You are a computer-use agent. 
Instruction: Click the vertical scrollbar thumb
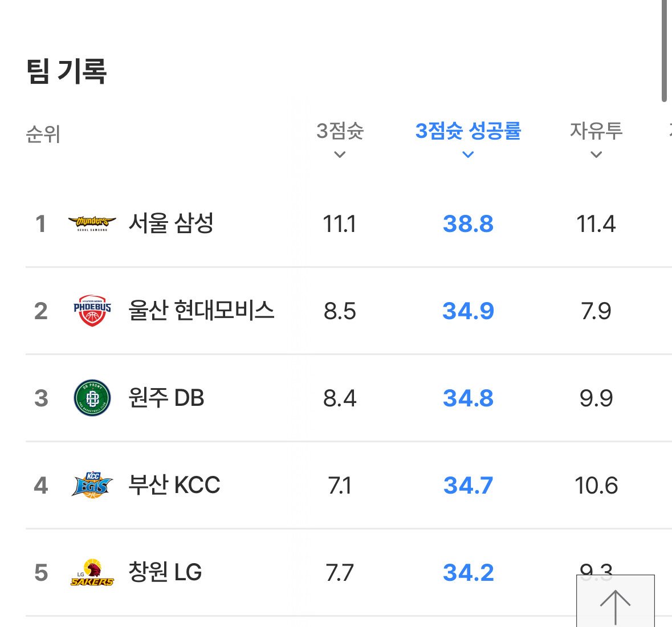click(x=664, y=51)
